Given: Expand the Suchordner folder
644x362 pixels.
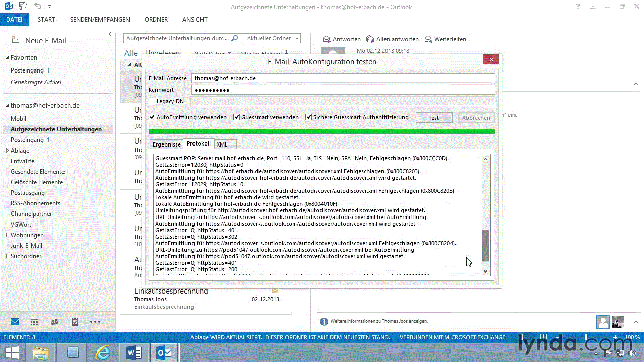Looking at the screenshot, I should pyautogui.click(x=7, y=256).
